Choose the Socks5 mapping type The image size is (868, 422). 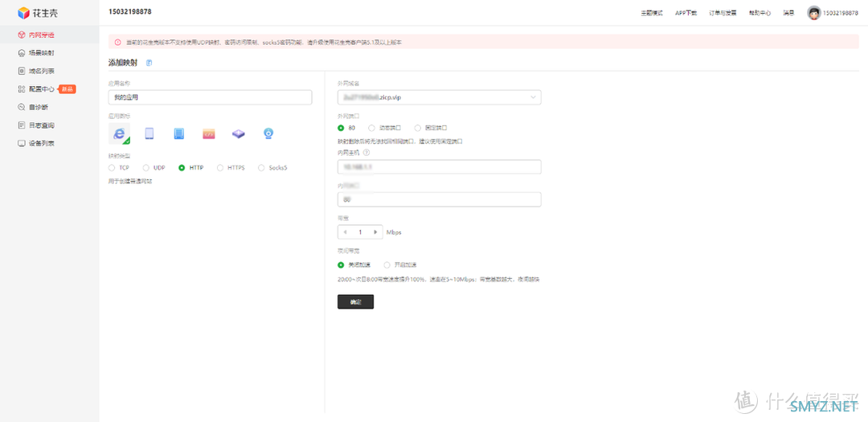[262, 168]
